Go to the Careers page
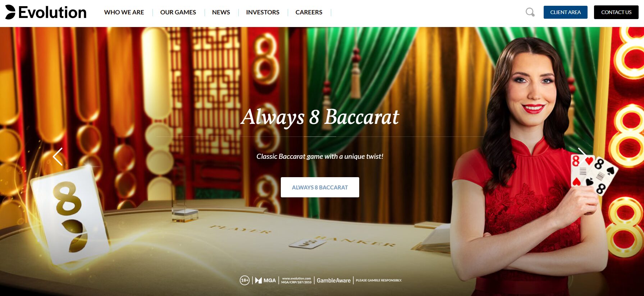 [x=309, y=12]
